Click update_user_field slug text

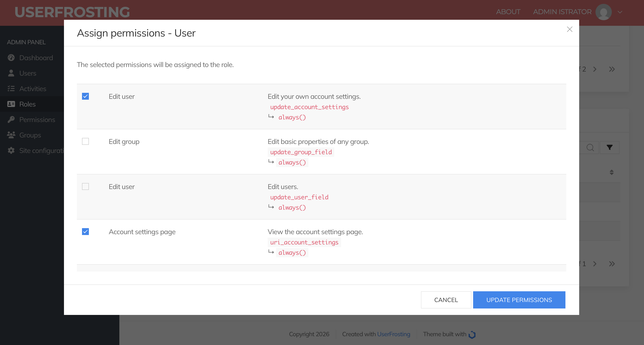pyautogui.click(x=299, y=197)
